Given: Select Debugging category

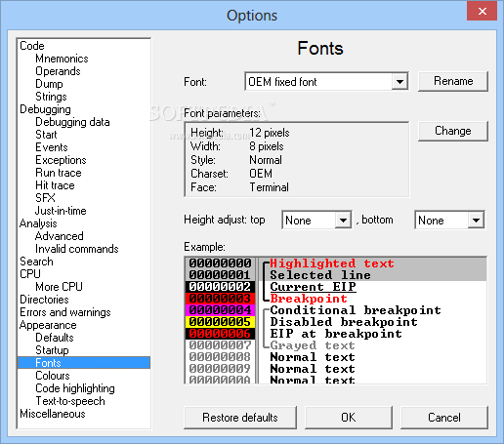Looking at the screenshot, I should pos(45,109).
